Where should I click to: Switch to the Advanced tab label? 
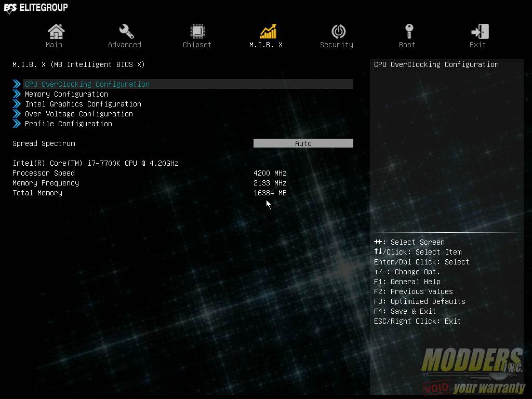click(125, 45)
